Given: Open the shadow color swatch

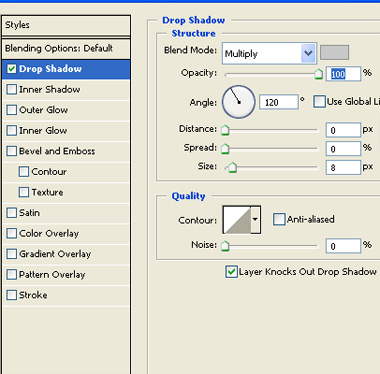Looking at the screenshot, I should click(334, 53).
